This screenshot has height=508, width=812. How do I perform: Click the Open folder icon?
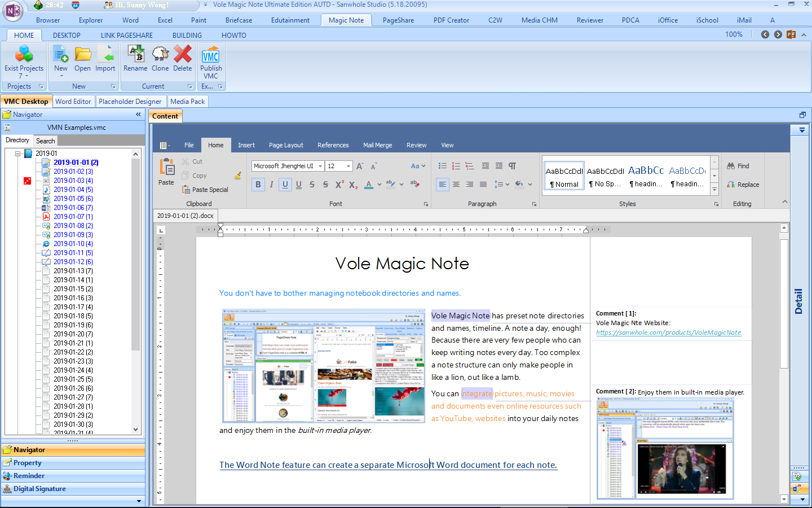point(82,55)
